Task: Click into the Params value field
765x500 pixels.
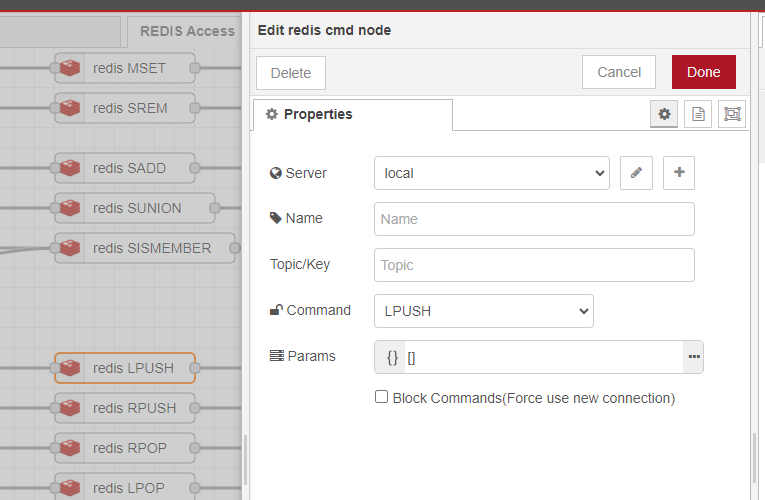Action: pos(544,358)
